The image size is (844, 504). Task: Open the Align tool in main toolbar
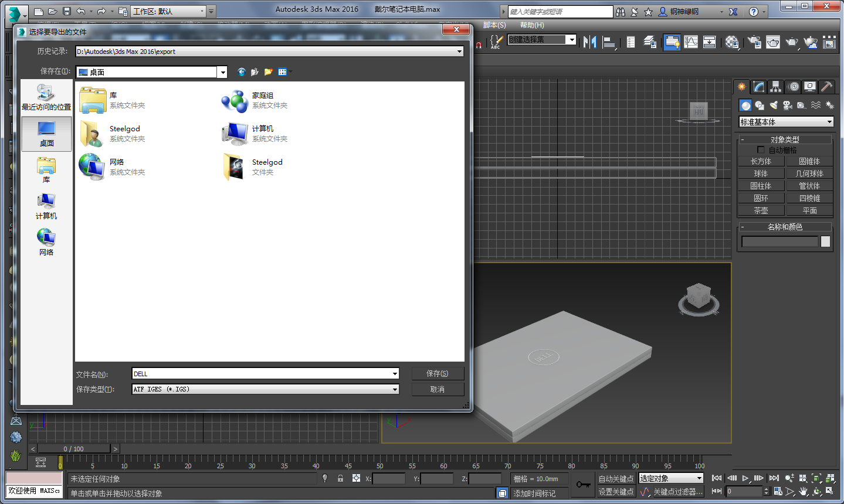[x=609, y=42]
